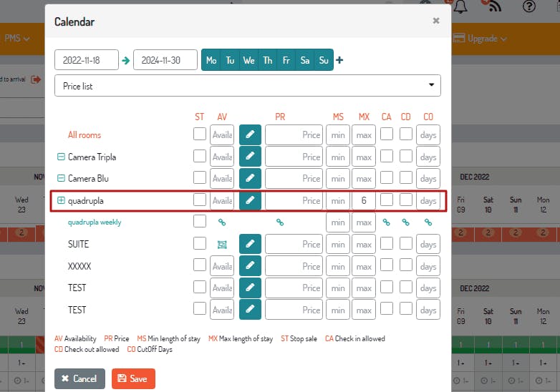Click the availability link icon for quadrupla weekly
The width and height of the screenshot is (560, 392).
pos(222,222)
